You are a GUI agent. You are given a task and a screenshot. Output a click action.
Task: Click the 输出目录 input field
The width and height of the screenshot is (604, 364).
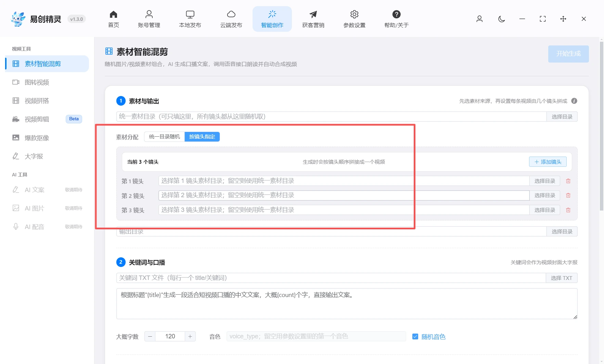click(x=331, y=231)
